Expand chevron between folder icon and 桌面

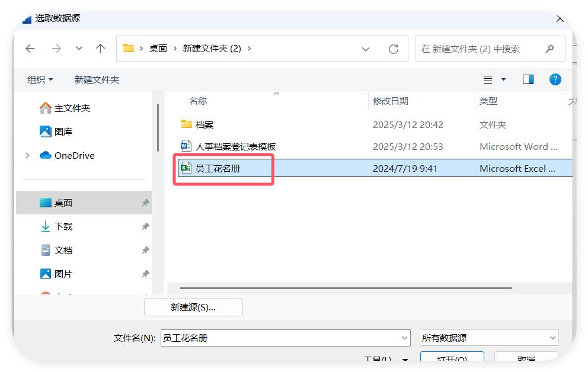(x=142, y=49)
